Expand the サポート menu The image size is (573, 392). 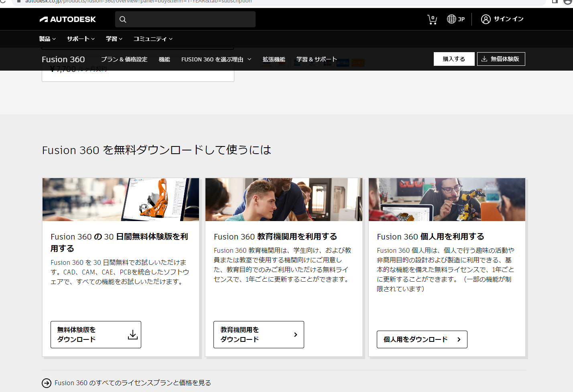(81, 39)
